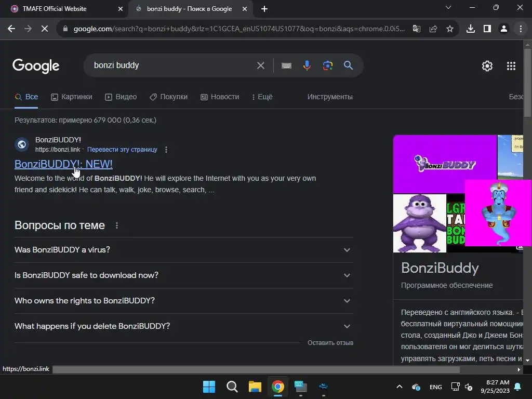The width and height of the screenshot is (532, 399).
Task: Open the BonziBUDDY!: NEW! result link
Action: pos(63,164)
